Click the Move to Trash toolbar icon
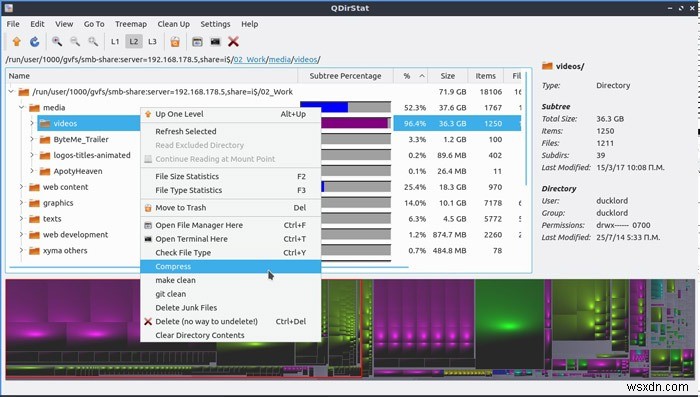This screenshot has height=397, width=700. coord(175,42)
